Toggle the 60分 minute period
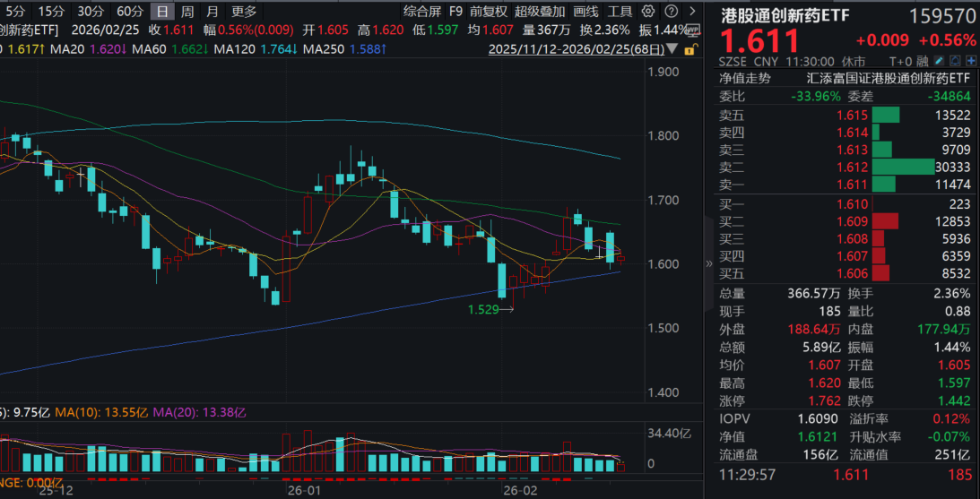The image size is (980, 499). click(x=130, y=12)
